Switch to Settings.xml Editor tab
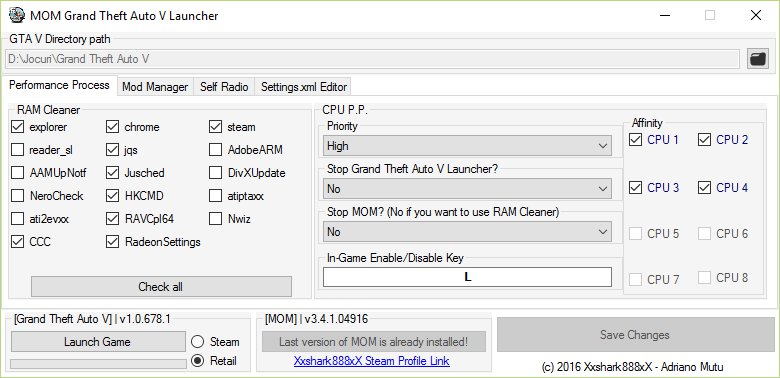The image size is (780, 378). pos(303,87)
